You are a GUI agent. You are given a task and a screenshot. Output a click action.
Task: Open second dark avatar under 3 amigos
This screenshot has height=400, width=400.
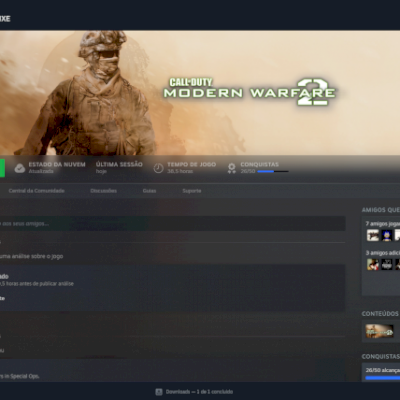[387, 264]
